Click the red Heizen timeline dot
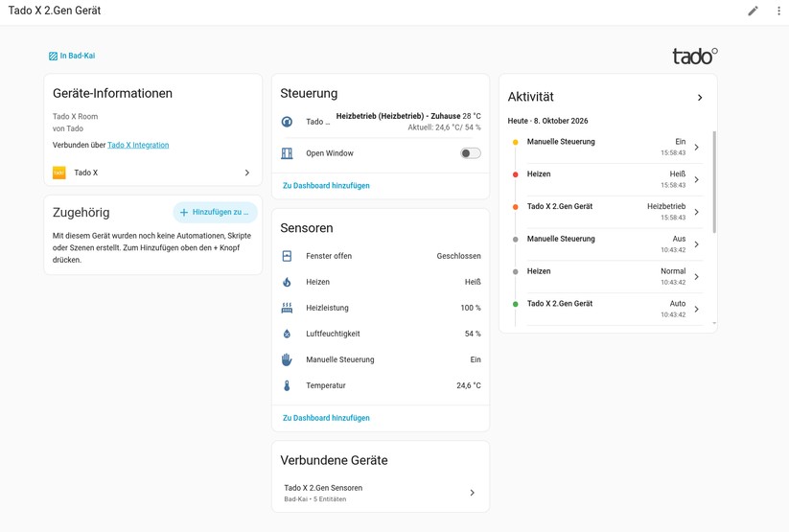 coord(515,174)
